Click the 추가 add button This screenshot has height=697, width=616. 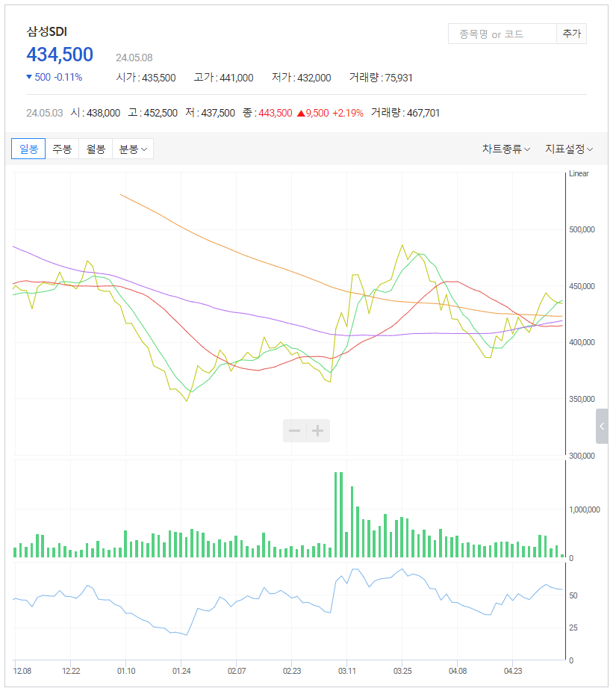point(571,34)
